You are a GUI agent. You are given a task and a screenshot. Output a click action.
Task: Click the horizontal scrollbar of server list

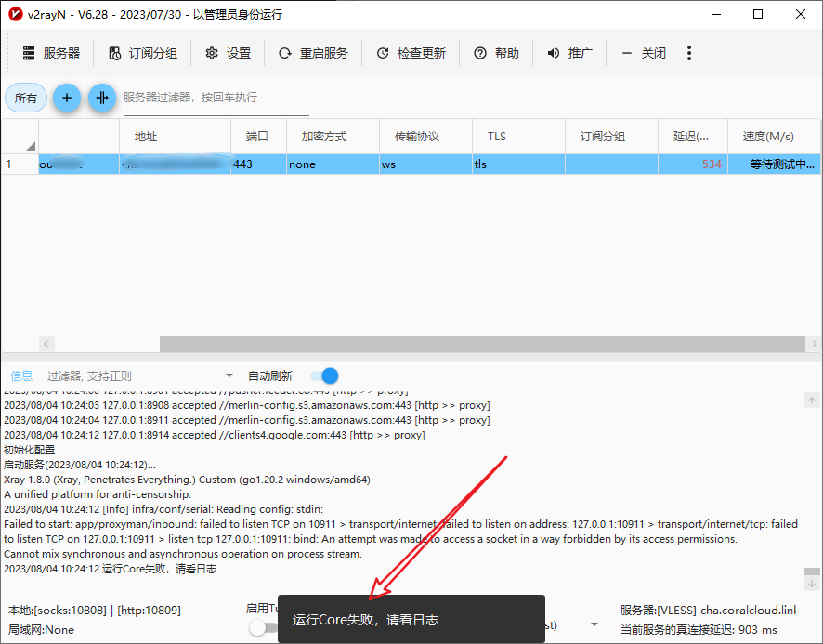coord(482,344)
